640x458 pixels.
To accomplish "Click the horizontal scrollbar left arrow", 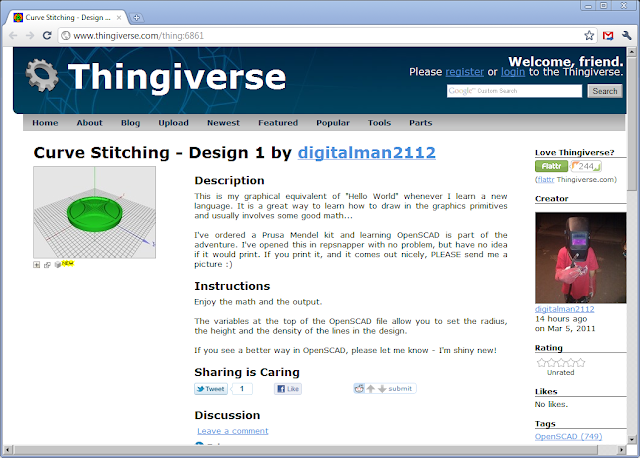I will [x=7, y=450].
